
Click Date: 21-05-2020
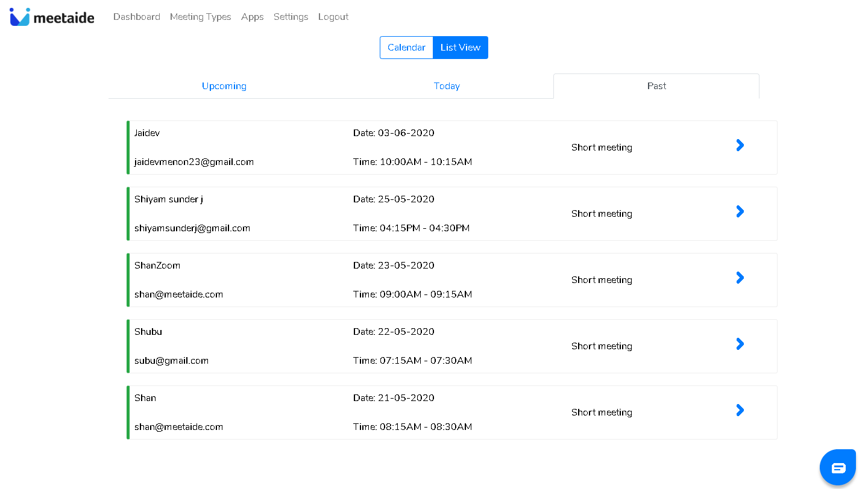(x=394, y=398)
